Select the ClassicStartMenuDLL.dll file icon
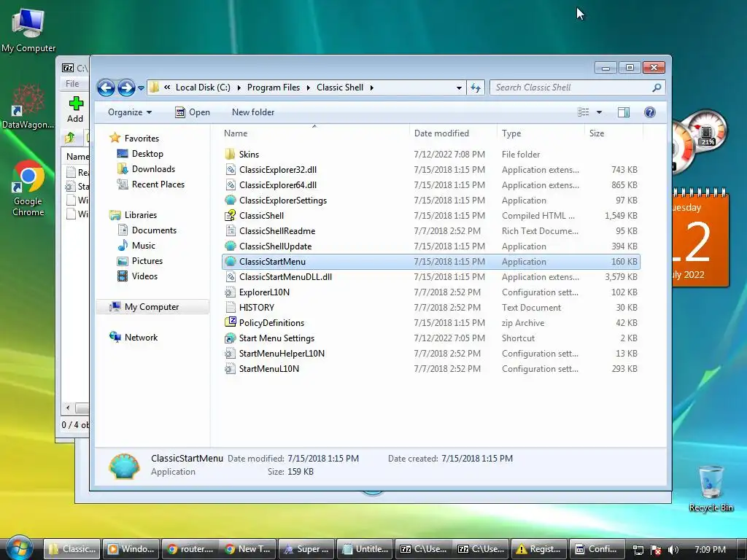The width and height of the screenshot is (747, 560). point(230,276)
